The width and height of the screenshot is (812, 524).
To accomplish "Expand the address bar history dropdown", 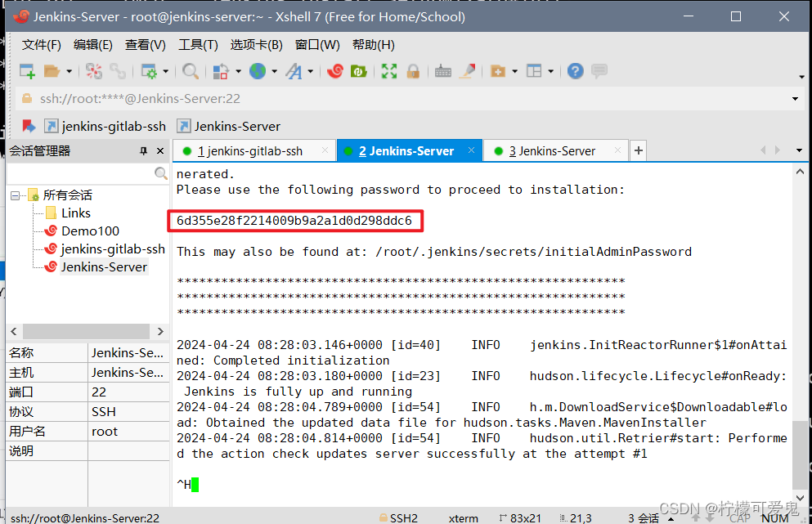I will [x=795, y=99].
